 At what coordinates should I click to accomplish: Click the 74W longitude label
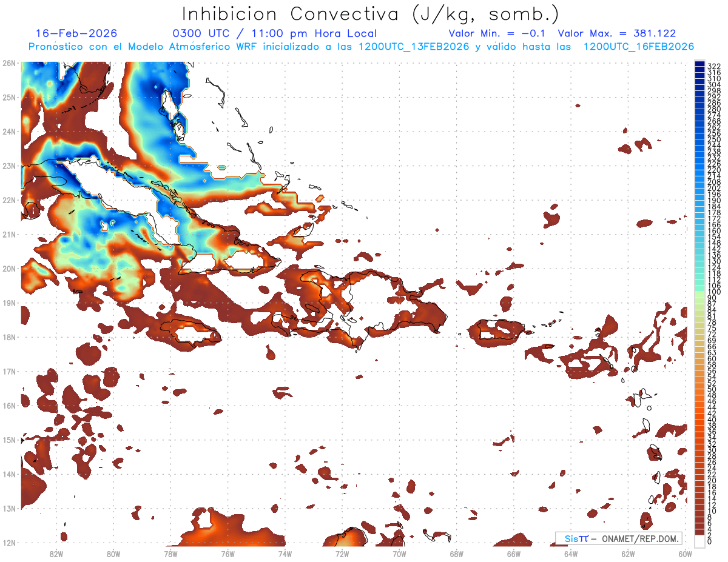[285, 554]
